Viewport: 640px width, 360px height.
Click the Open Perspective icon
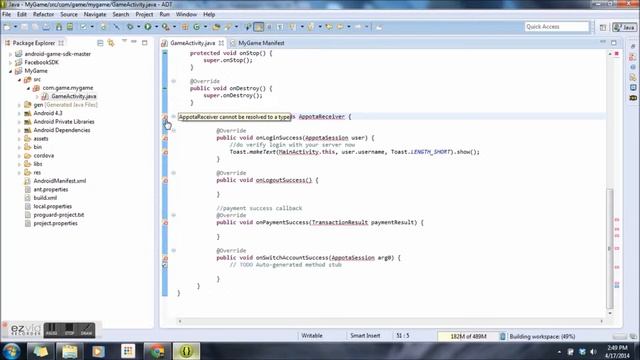click(603, 27)
